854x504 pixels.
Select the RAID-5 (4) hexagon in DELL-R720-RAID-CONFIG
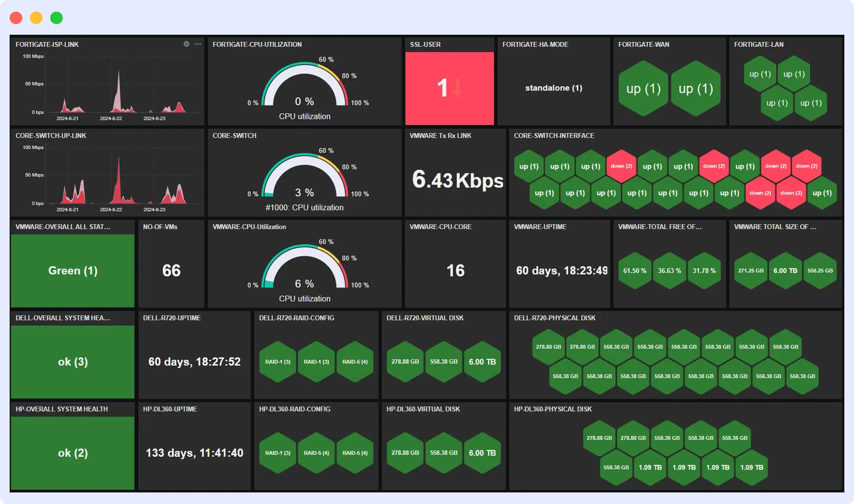355,361
